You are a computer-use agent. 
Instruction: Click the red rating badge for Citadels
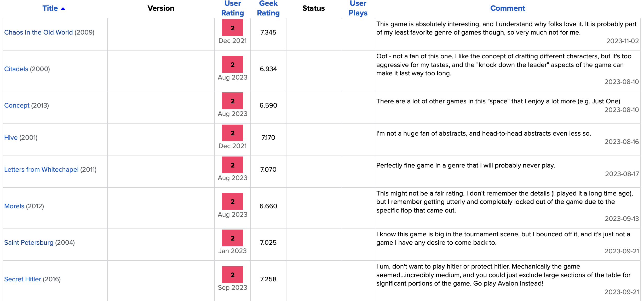[233, 64]
